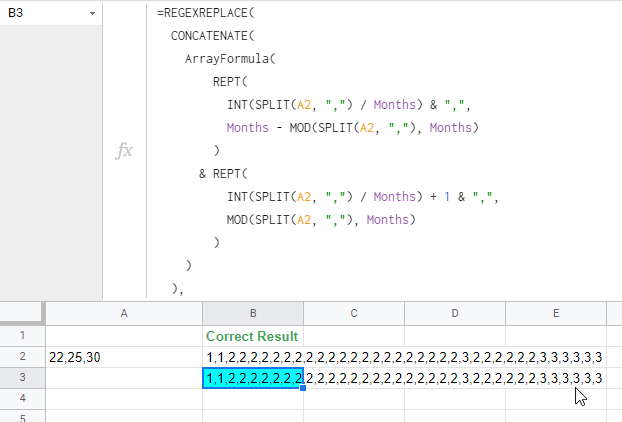Click CONCATENATE( in the formula bar
The width and height of the screenshot is (622, 422).
(x=213, y=36)
